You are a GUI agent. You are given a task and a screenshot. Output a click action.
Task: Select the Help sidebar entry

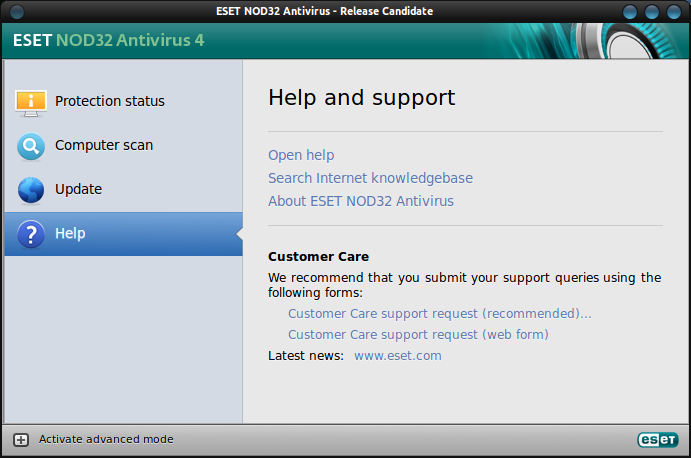(123, 234)
